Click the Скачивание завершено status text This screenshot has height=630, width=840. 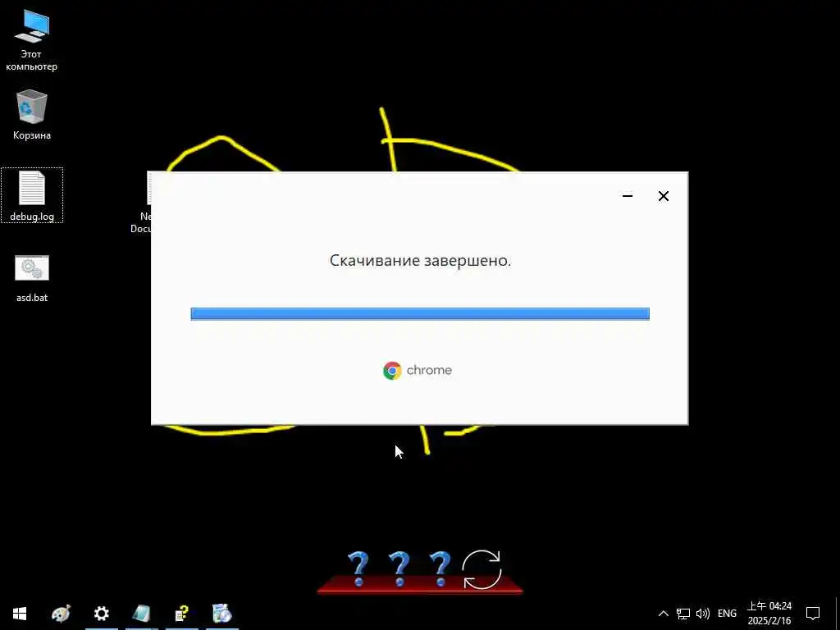[x=420, y=261]
